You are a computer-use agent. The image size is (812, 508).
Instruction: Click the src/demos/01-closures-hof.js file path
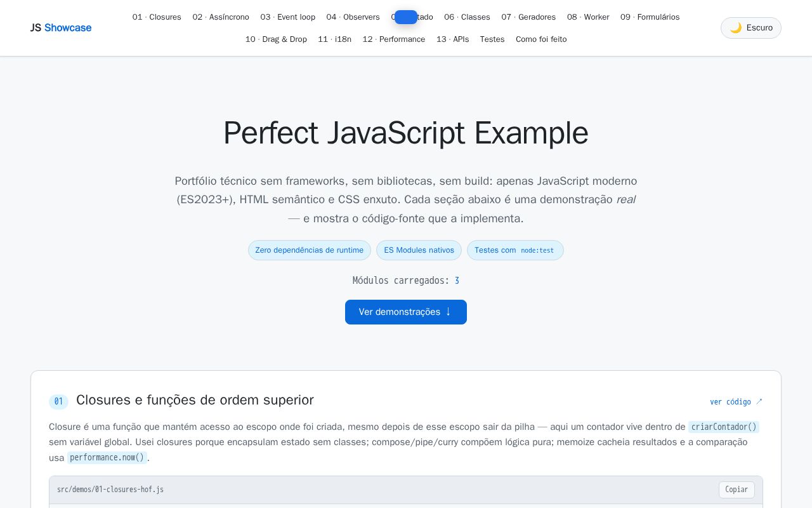pyautogui.click(x=110, y=490)
